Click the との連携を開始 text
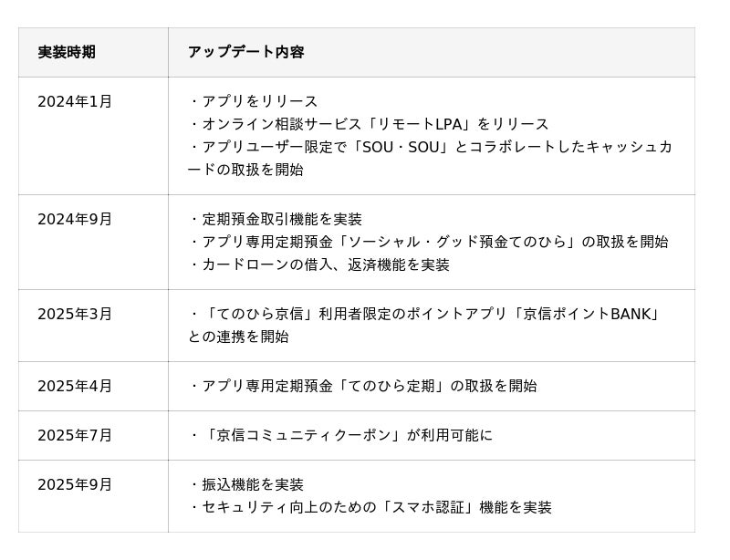 [x=238, y=337]
